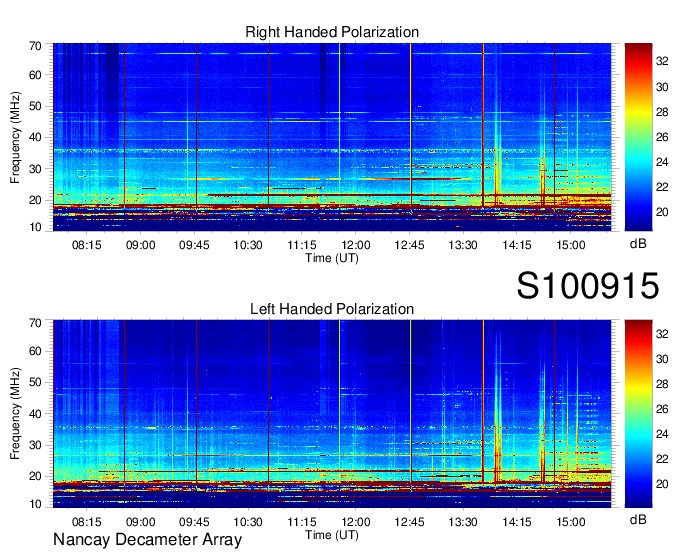Click the 15:00 time tick on Left Handed plot

571,522
